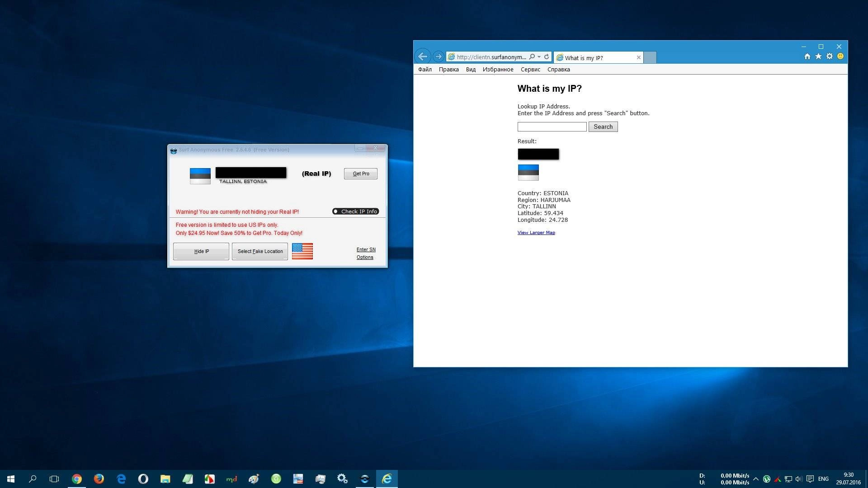Open Task View from taskbar

(54, 479)
